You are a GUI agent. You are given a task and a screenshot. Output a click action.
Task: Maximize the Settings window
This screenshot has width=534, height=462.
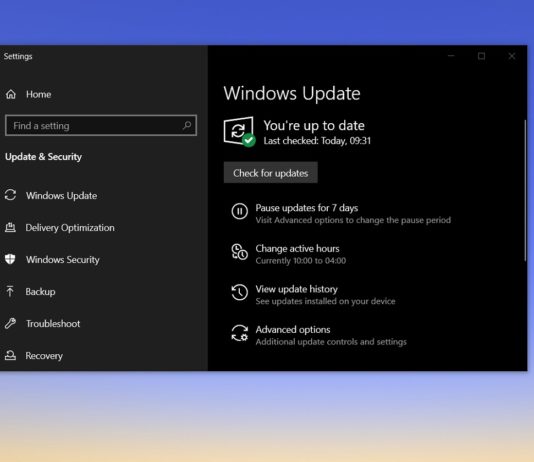pos(481,56)
